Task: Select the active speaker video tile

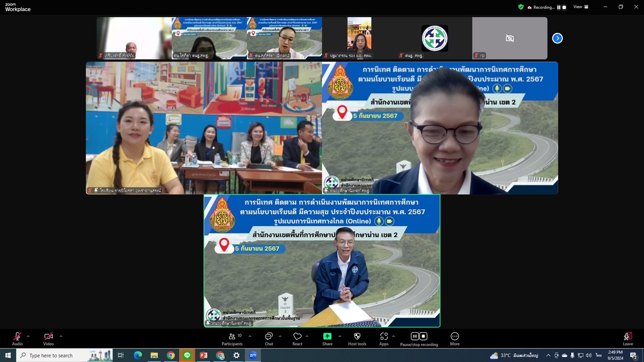Action: point(322,261)
